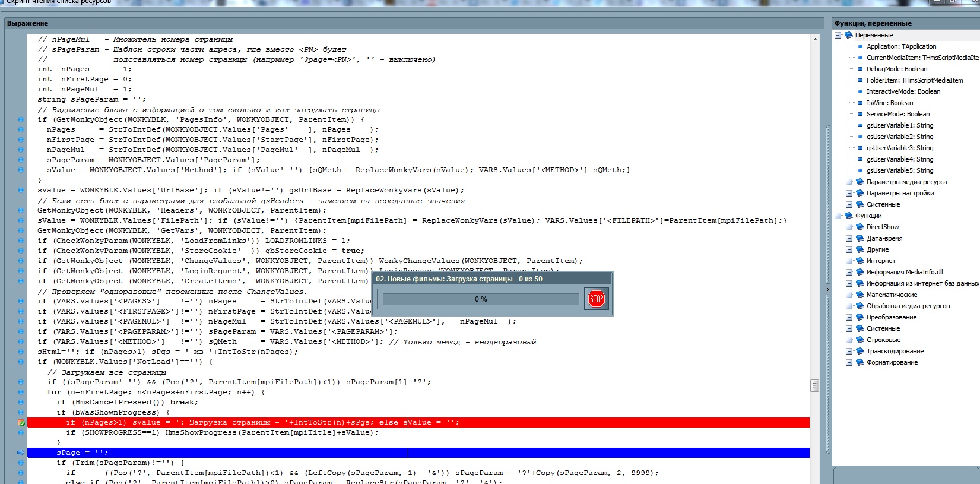Collapse the Переменные tree node

tap(838, 35)
